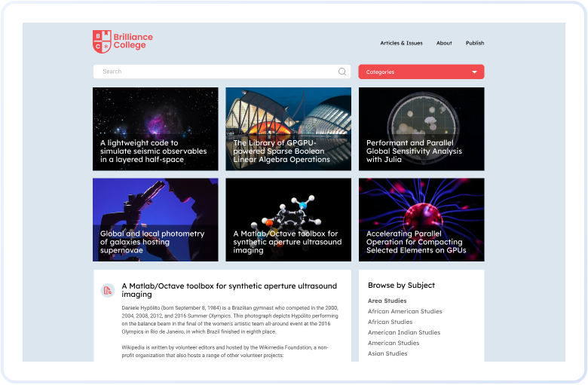Click the Brilliance College name text

133,41
